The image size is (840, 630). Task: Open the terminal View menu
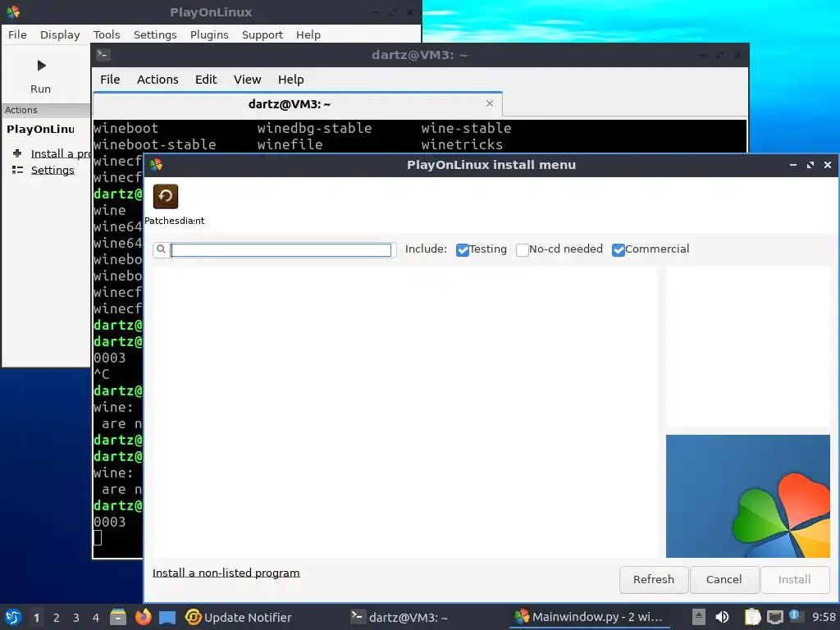tap(247, 80)
